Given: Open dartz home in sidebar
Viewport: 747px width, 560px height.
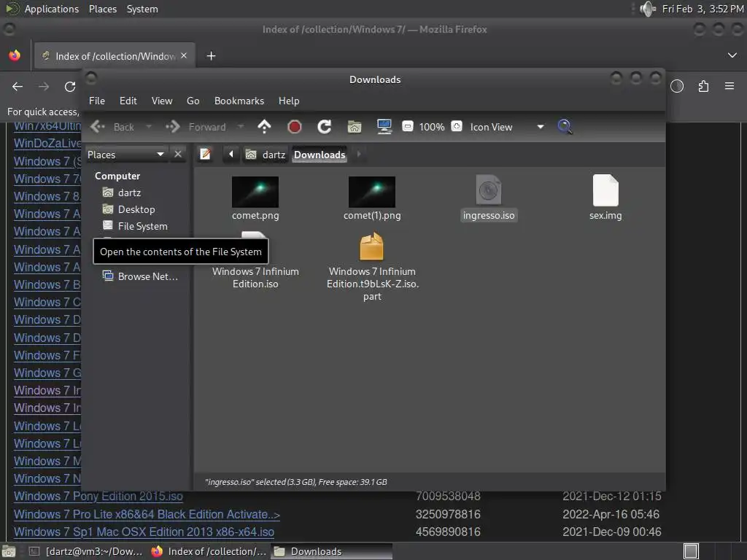Looking at the screenshot, I should coord(123,192).
